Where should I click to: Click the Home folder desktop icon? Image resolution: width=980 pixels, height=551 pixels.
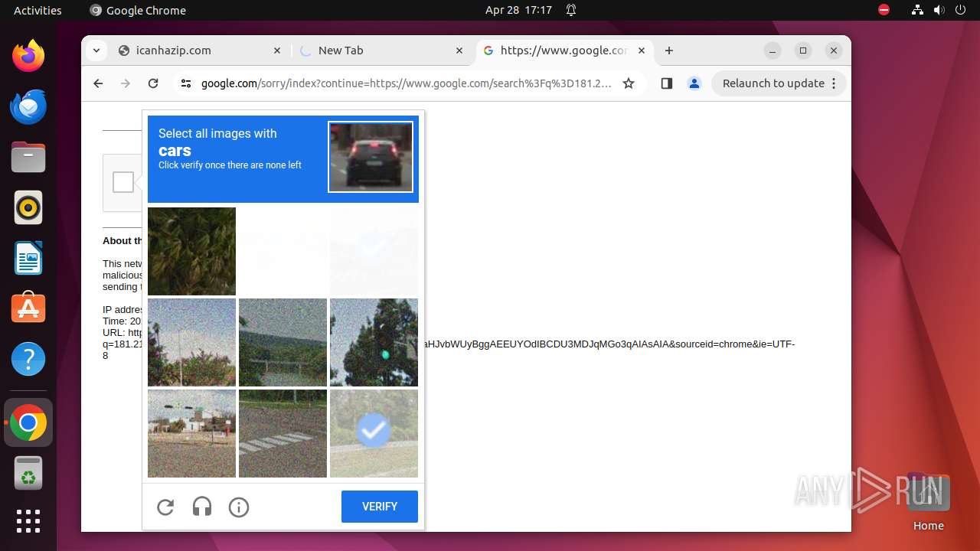coord(928,501)
